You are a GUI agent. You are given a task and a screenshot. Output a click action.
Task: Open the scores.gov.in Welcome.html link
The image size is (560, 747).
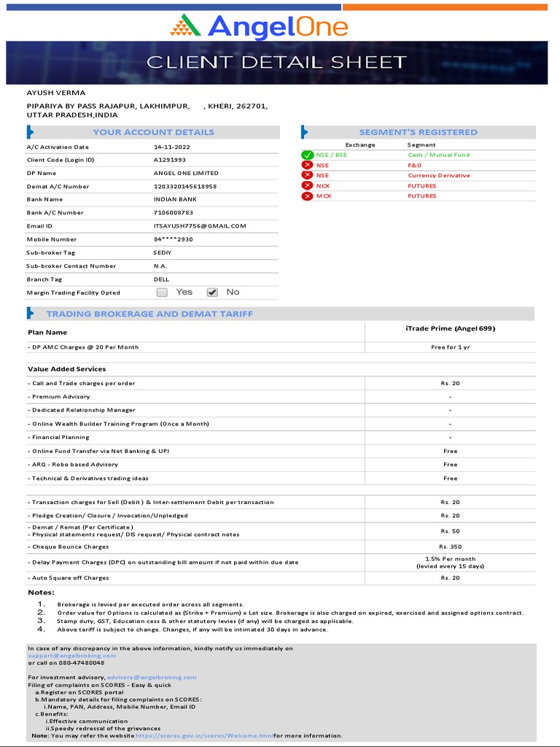pyautogui.click(x=204, y=735)
